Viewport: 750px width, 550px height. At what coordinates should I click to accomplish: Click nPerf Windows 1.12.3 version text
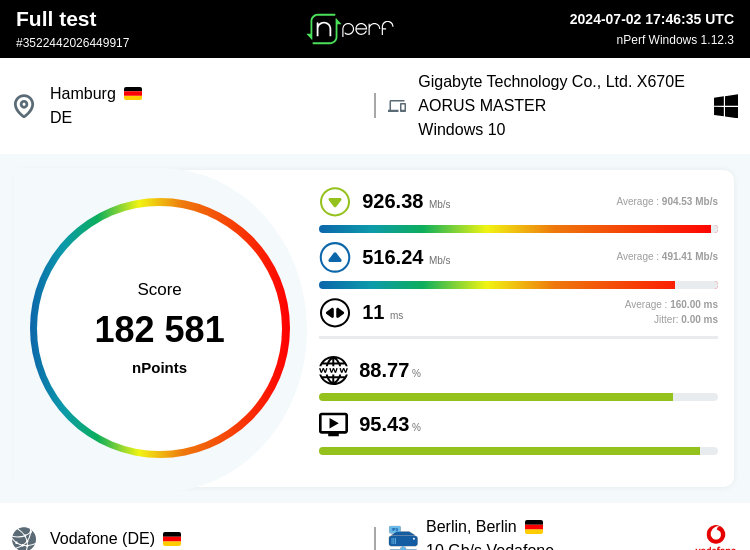tap(675, 40)
